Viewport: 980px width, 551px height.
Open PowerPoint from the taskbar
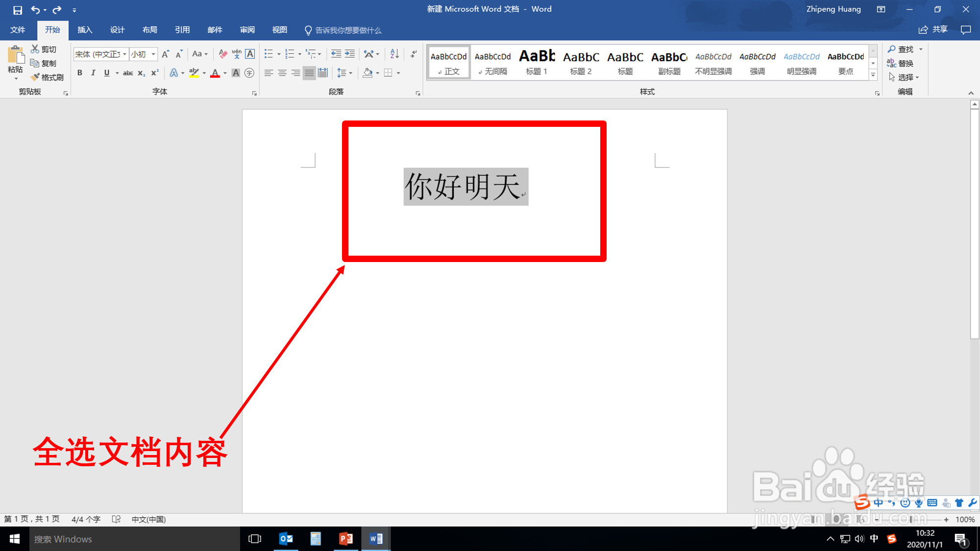point(346,539)
